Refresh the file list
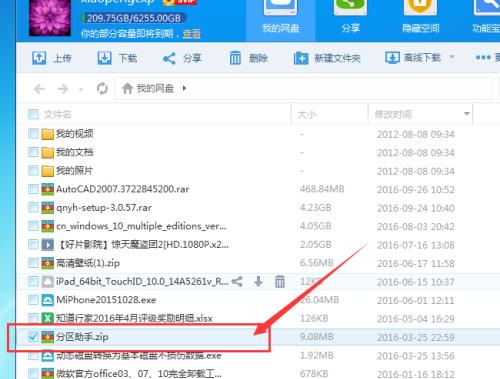Image resolution: width=500 pixels, height=379 pixels. tap(102, 89)
